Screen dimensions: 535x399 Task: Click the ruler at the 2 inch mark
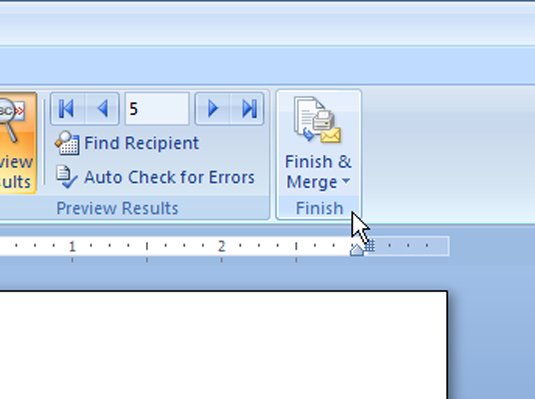221,246
